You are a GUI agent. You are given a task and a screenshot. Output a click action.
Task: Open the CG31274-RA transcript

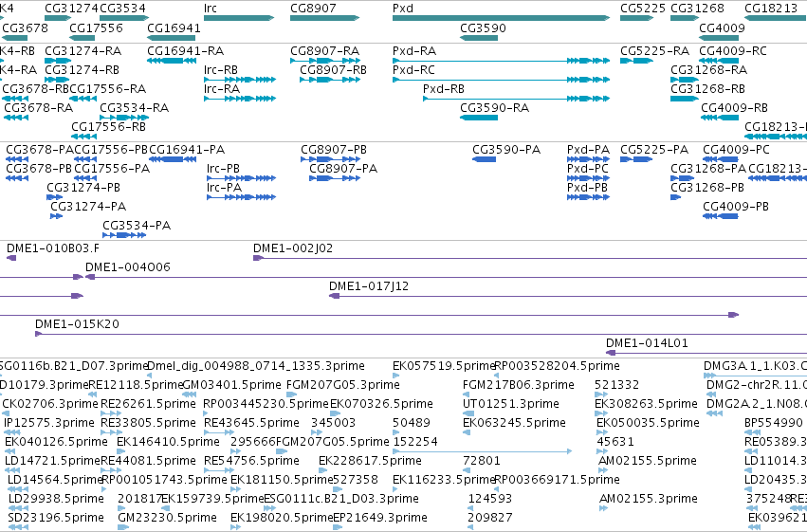click(83, 51)
